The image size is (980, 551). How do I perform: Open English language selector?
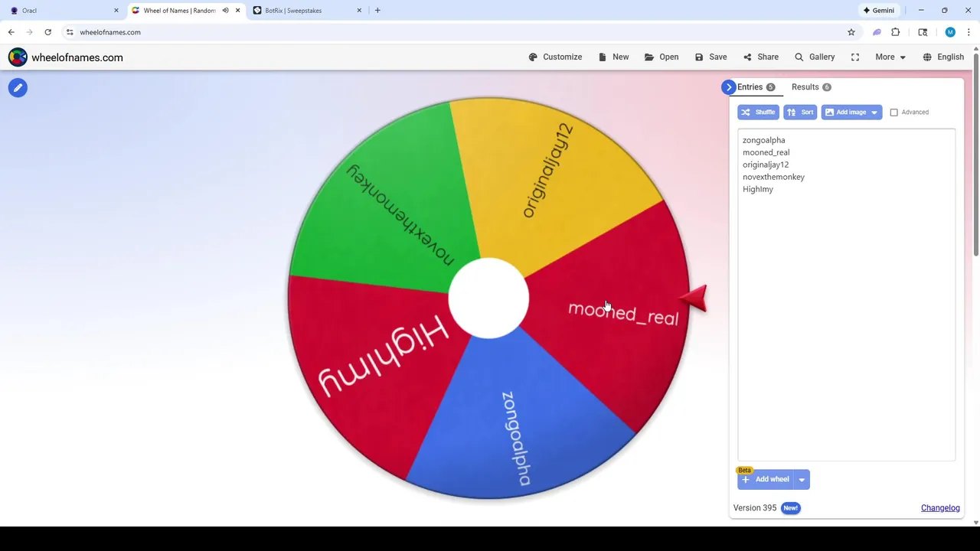[943, 57]
